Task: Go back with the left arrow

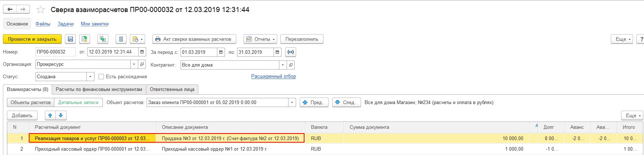Action: pos(10,9)
